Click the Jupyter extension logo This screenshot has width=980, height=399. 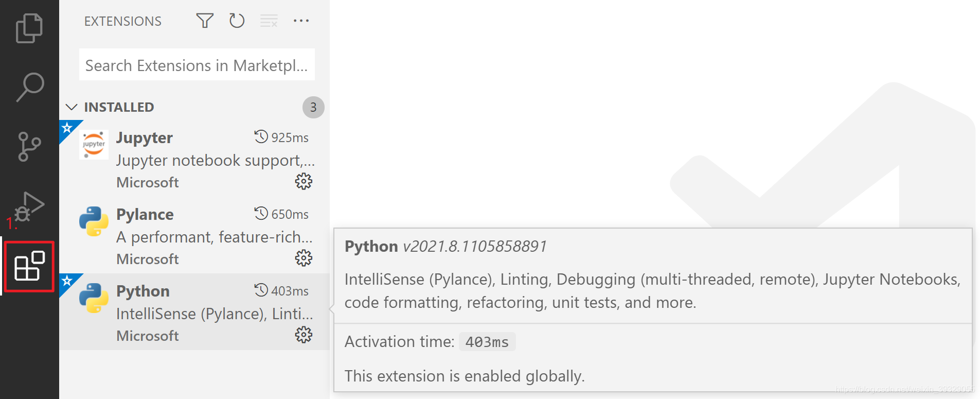click(x=94, y=145)
